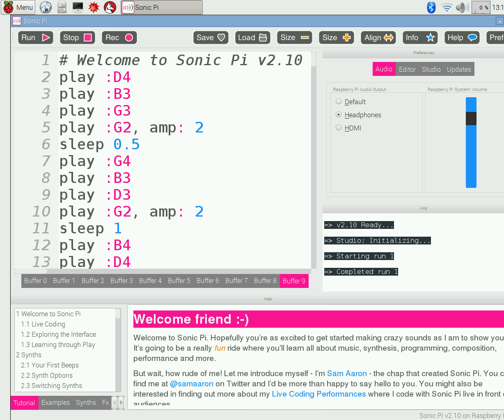
Task: Open the Wi-Fi network tray icon
Action: [447, 7]
